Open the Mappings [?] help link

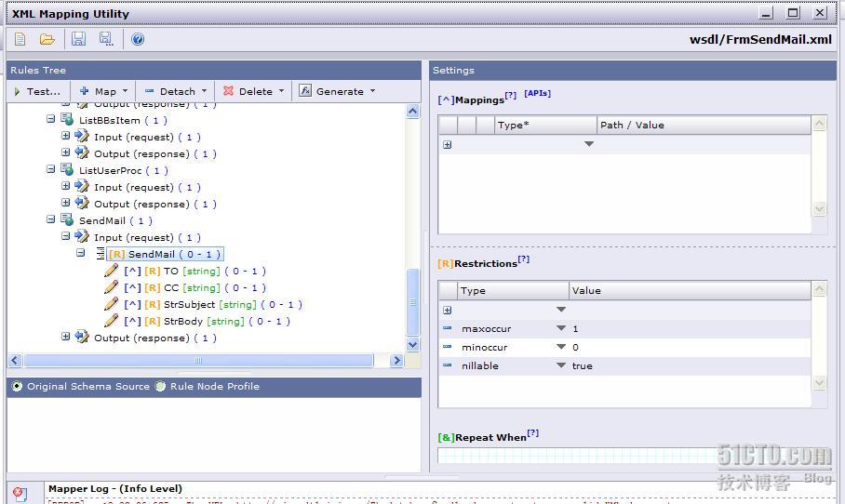pos(511,95)
